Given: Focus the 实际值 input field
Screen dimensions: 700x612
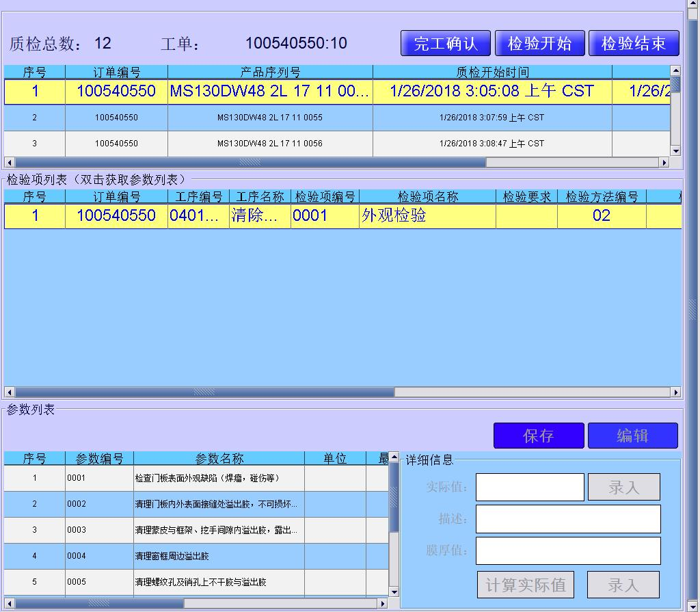Looking at the screenshot, I should 530,487.
